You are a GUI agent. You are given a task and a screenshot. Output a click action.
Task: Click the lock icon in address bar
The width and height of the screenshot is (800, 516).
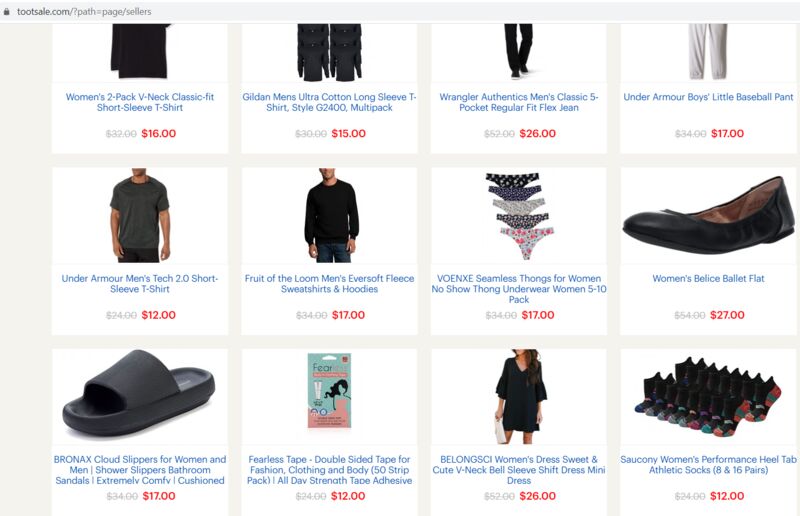coord(6,11)
